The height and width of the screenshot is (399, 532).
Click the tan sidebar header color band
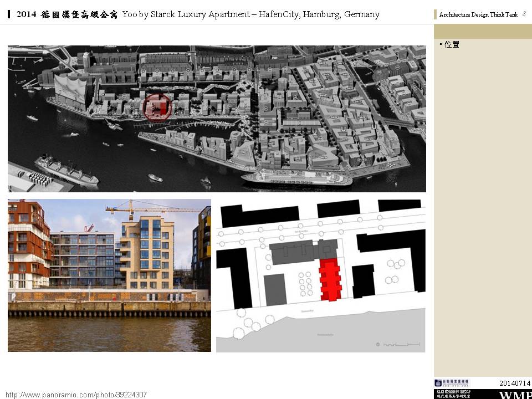[x=482, y=32]
